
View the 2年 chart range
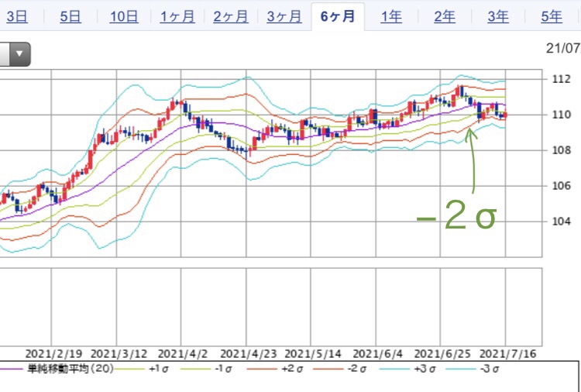coord(445,17)
